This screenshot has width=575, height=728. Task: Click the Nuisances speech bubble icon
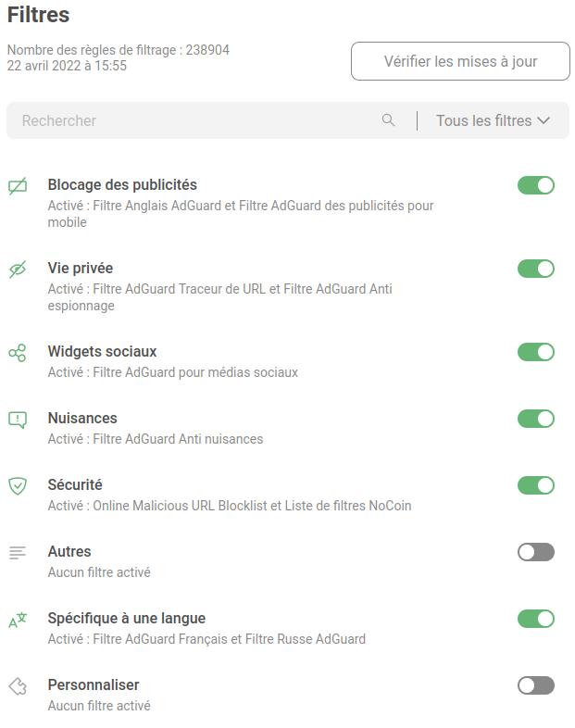[x=18, y=420]
